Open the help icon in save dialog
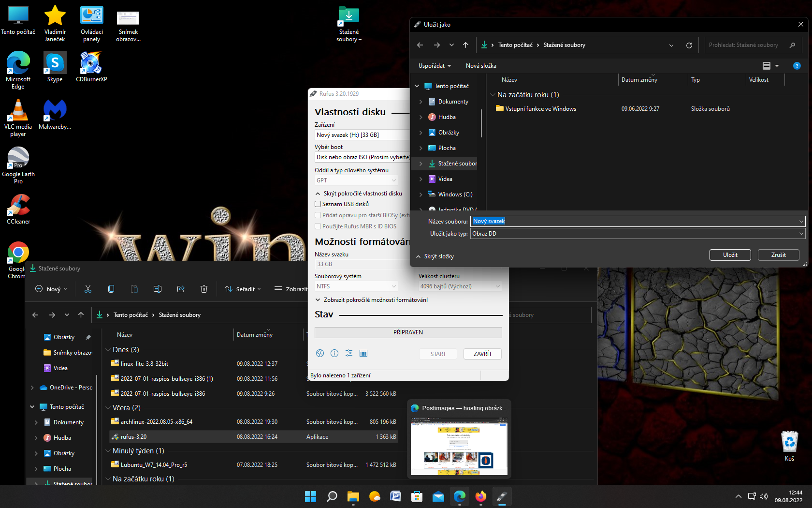The width and height of the screenshot is (812, 508). [797, 66]
